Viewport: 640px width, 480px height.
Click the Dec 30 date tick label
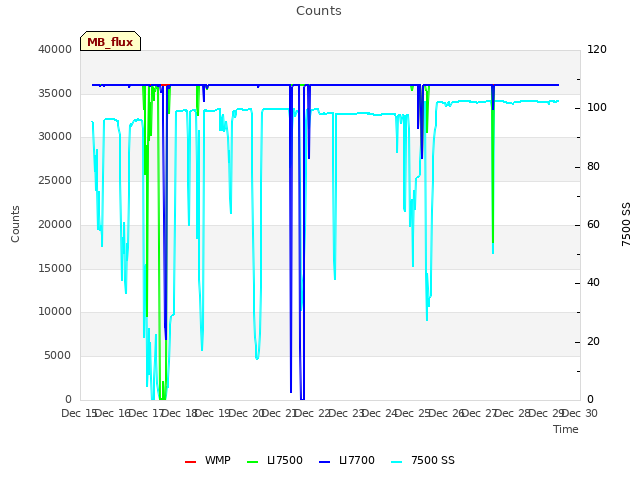coord(580,413)
